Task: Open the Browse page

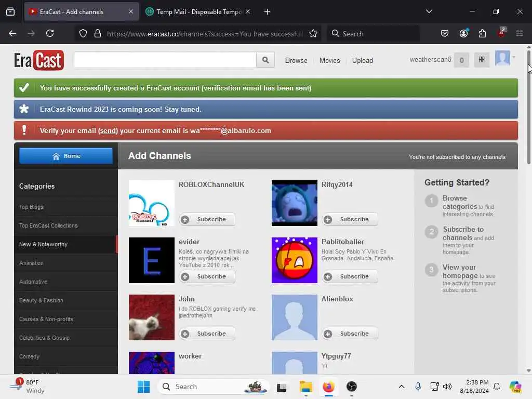Action: pyautogui.click(x=296, y=60)
